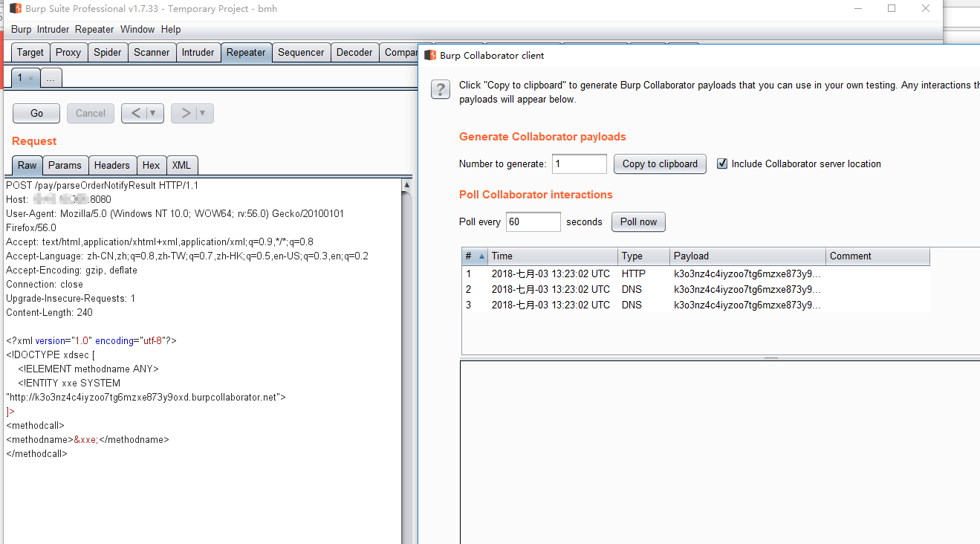
Task: Click the greyed Cancel button
Action: click(x=91, y=113)
